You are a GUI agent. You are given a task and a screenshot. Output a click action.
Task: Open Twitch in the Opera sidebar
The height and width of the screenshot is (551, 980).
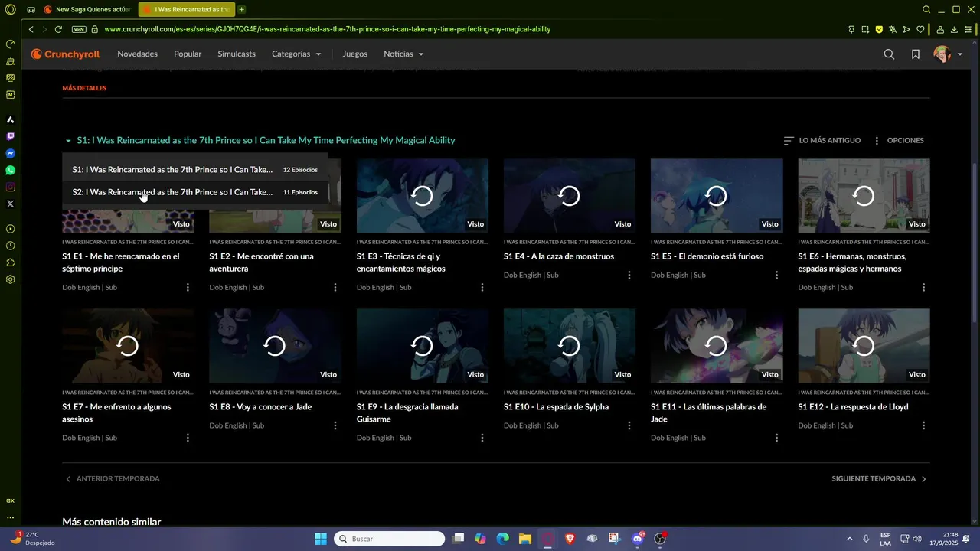pos(10,136)
